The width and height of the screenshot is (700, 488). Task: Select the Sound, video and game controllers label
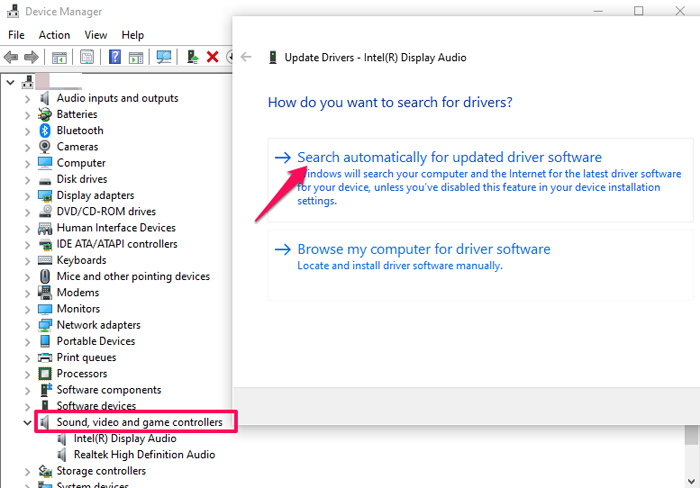139,422
